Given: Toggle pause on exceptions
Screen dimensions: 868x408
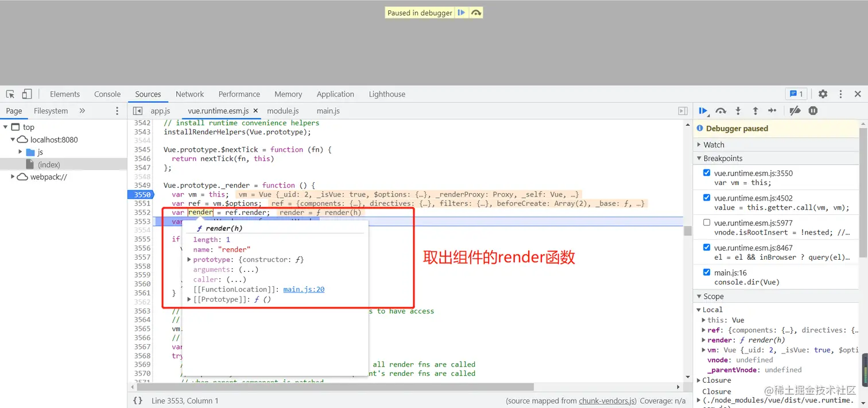Looking at the screenshot, I should (x=813, y=111).
